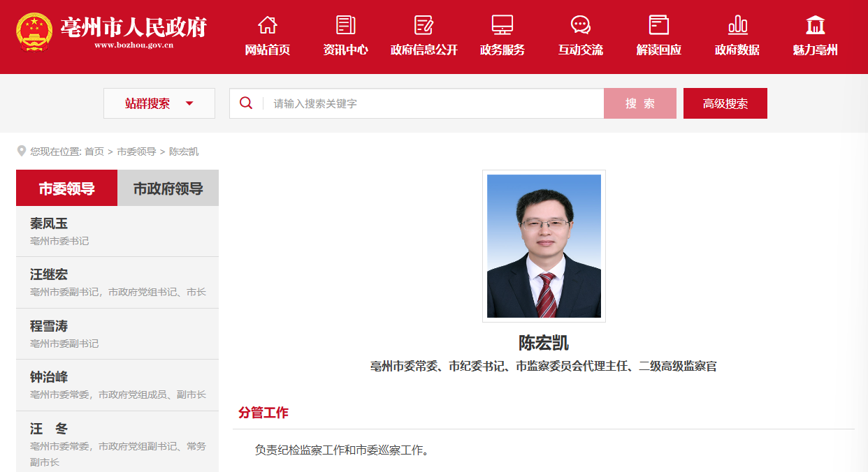Viewport: 868px width, 472px height.
Task: Click the national emblem logo
Action: 34,31
